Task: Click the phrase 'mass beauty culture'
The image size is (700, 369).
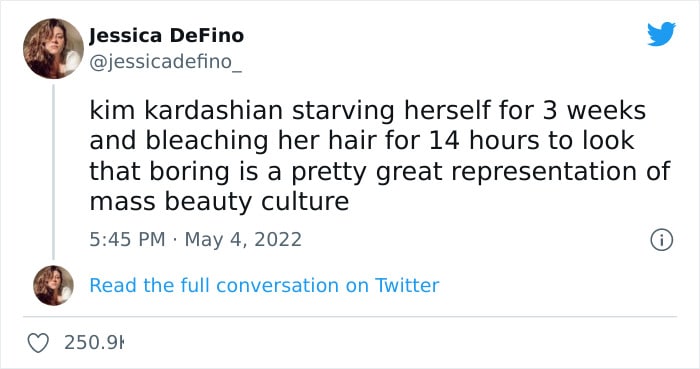Action: tap(219, 202)
